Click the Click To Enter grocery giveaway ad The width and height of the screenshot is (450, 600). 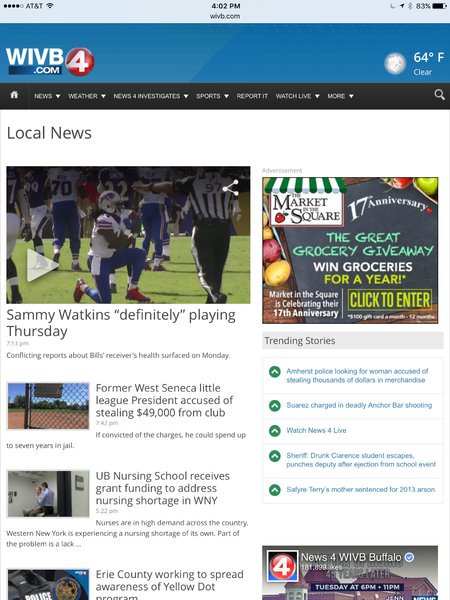click(390, 300)
